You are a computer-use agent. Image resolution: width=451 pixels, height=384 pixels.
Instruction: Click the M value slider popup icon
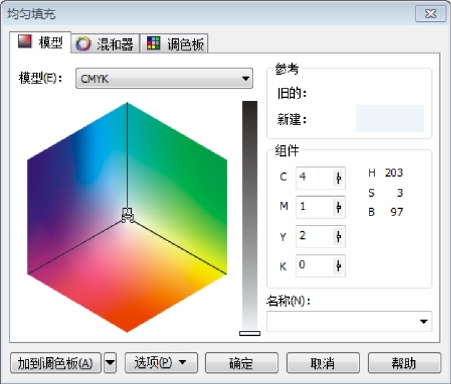338,207
